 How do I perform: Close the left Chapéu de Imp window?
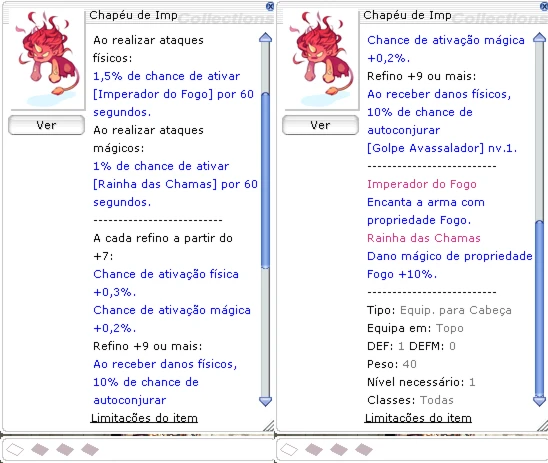tap(269, 6)
